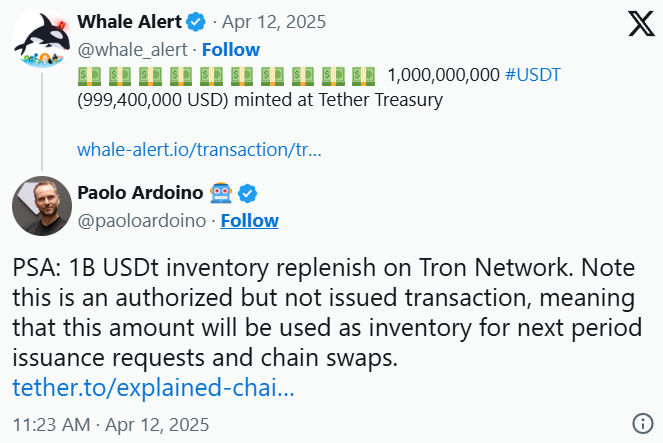The height and width of the screenshot is (443, 663).
Task: Open the Paolo Ardoino display name
Action: coord(141,193)
